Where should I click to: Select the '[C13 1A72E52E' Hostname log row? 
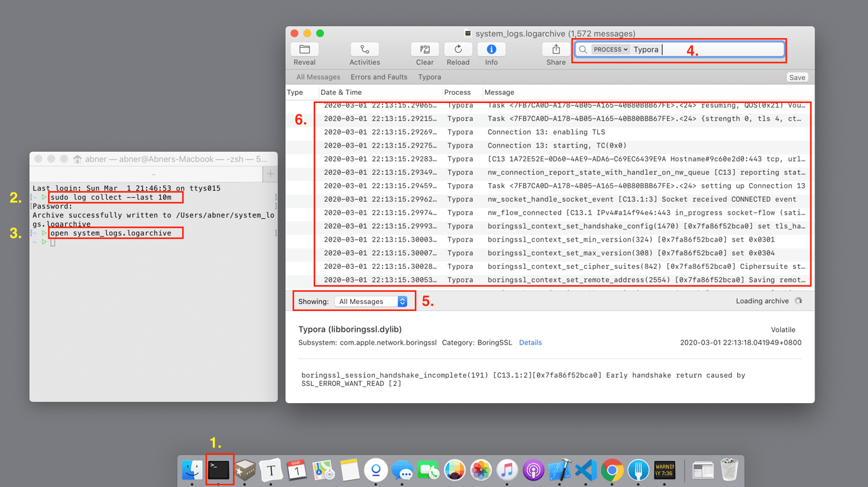click(x=550, y=159)
